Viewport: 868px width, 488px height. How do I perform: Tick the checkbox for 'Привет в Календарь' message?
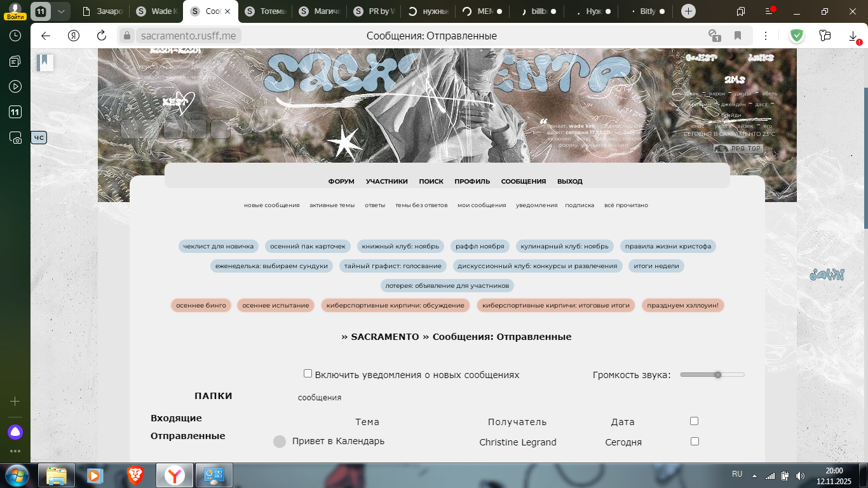click(x=695, y=441)
